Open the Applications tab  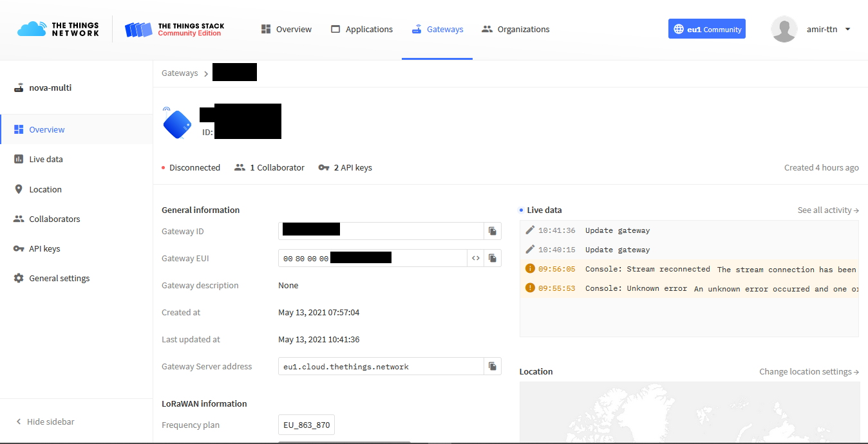point(361,29)
